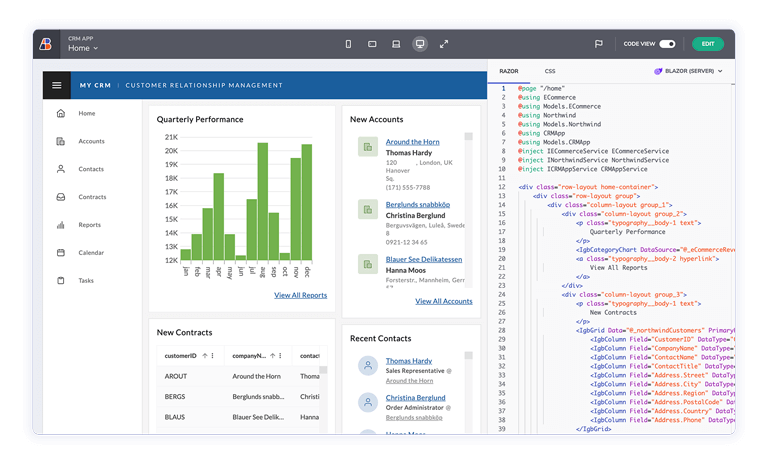
Task: Toggle the Code View switch off
Action: 666,44
